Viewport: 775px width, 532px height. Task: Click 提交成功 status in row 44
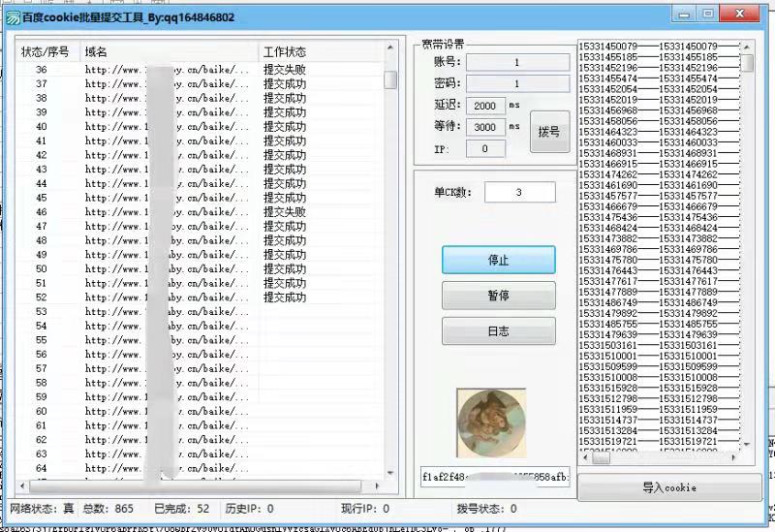tap(285, 183)
